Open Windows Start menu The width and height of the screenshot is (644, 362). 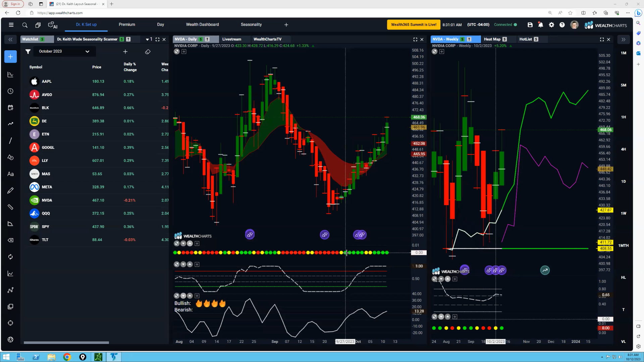[6, 357]
